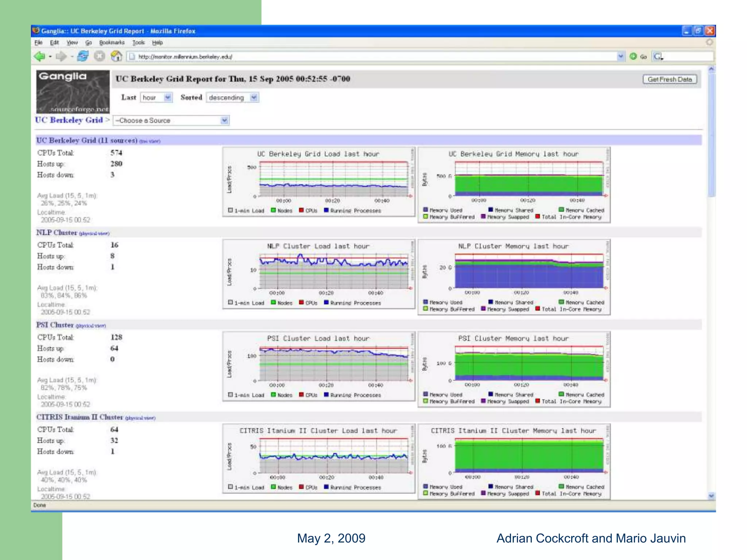Open the View menu

pos(72,43)
